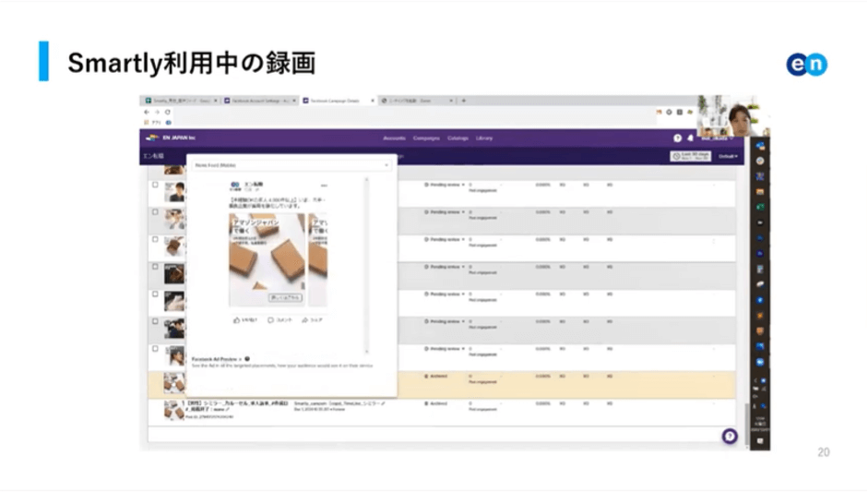Close the Facebook Campaign Details tab
Viewport: 868px width, 492px height.
point(373,101)
